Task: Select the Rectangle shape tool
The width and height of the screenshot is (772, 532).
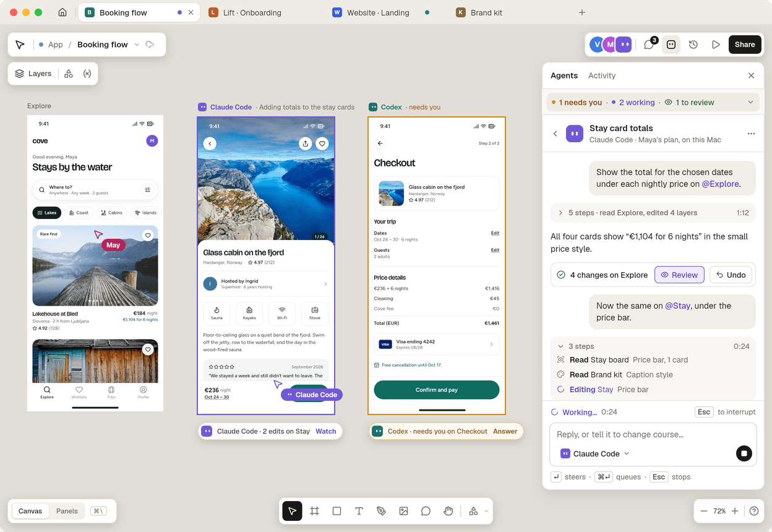Action: click(x=337, y=511)
